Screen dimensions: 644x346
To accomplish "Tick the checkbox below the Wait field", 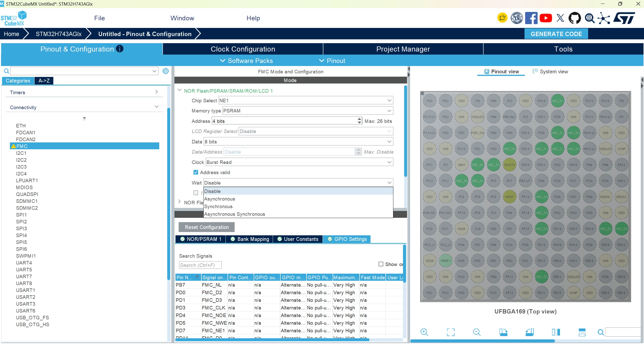I will tap(196, 193).
